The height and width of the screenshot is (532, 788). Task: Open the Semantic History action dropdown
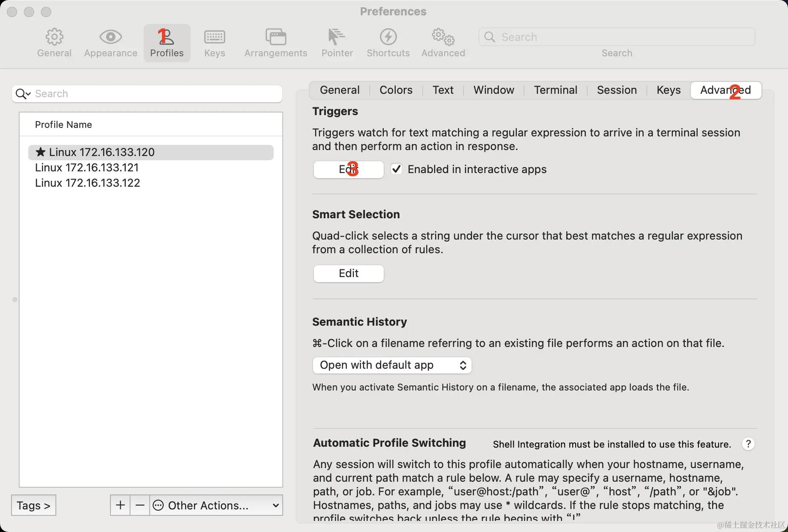(392, 365)
